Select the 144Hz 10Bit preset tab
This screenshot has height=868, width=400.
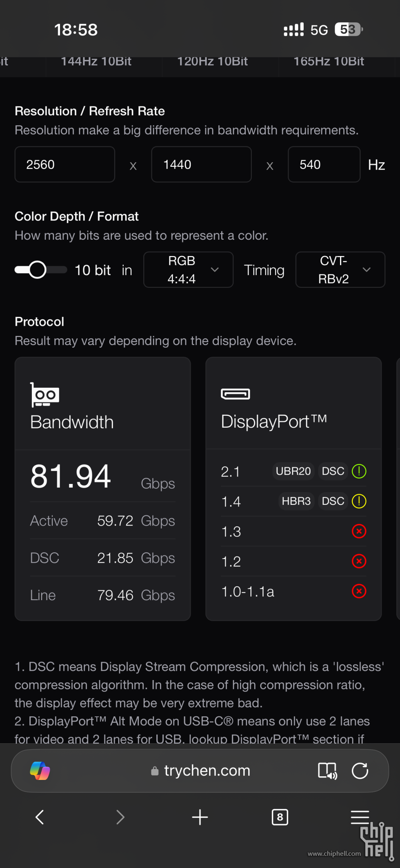click(96, 62)
